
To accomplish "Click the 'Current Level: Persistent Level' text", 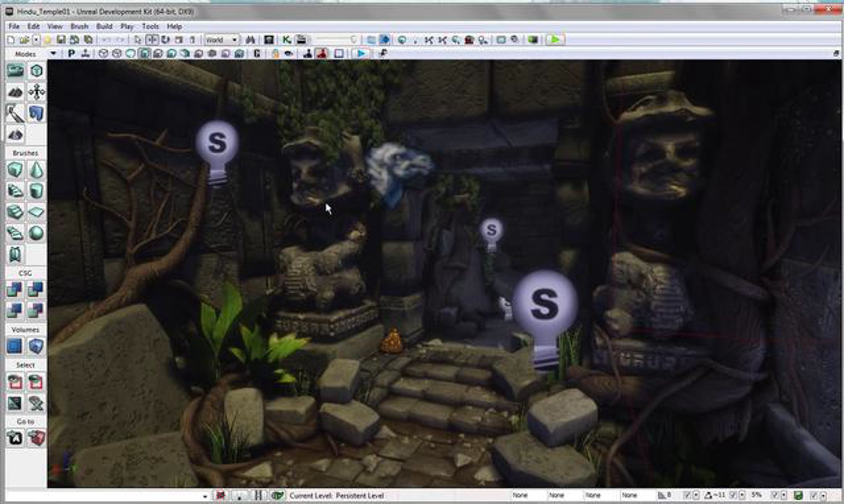I will tap(337, 496).
